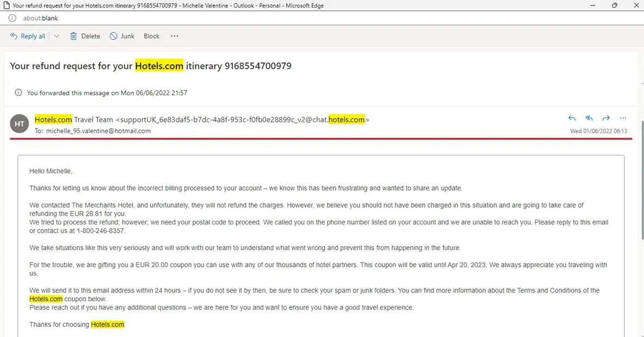The image size is (644, 337).
Task: Click the 'Hello Michelle,' greeting
Action: pyautogui.click(x=51, y=171)
